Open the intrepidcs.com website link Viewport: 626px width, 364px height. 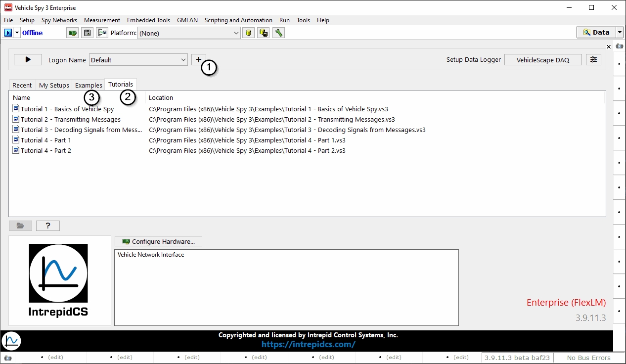click(308, 344)
